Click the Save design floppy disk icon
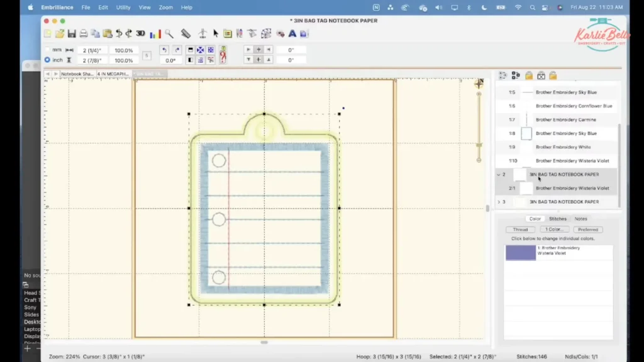 (x=72, y=33)
